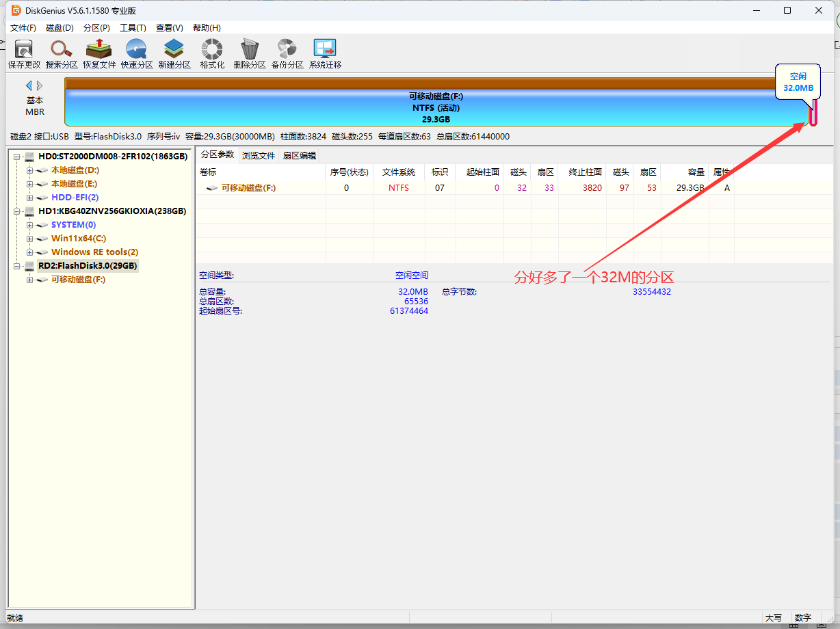
Task: Click the NTFS file system cell
Action: click(x=399, y=187)
